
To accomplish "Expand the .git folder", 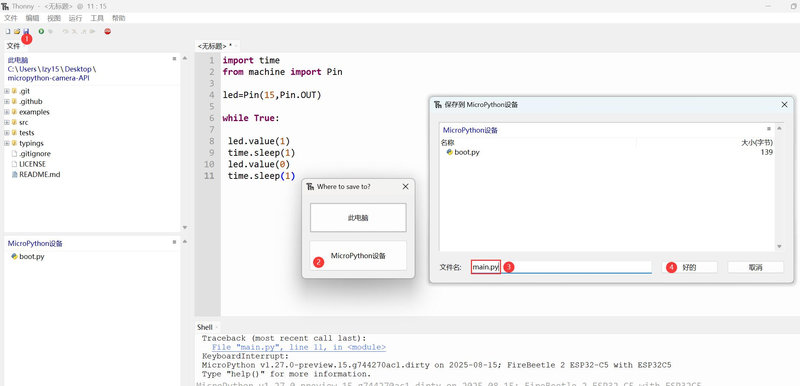I will 7,91.
